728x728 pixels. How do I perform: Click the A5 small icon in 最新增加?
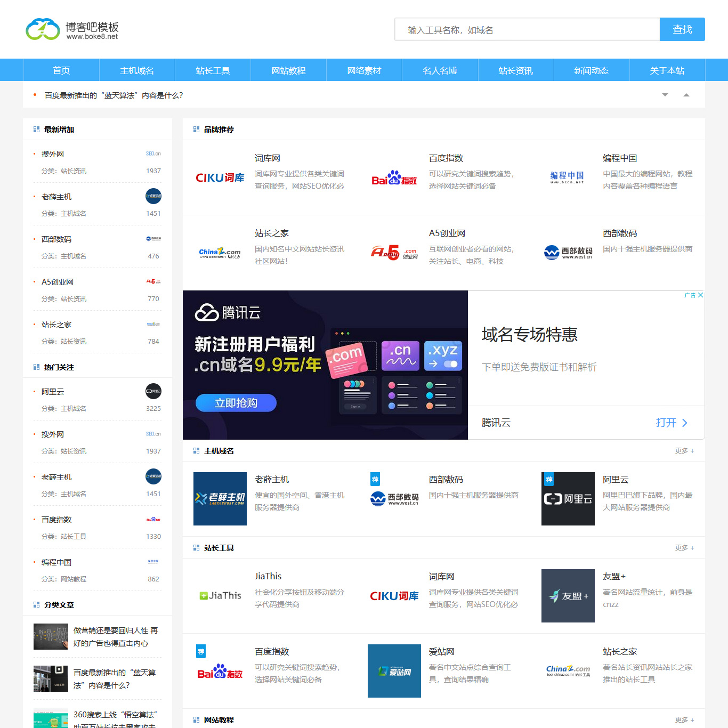click(153, 281)
